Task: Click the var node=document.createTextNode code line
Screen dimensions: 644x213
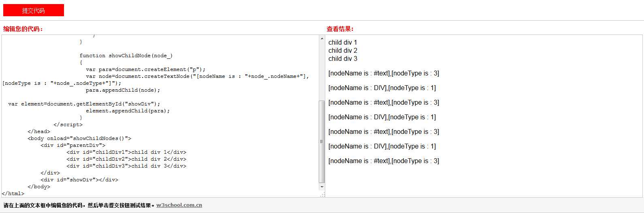Action: [156, 80]
